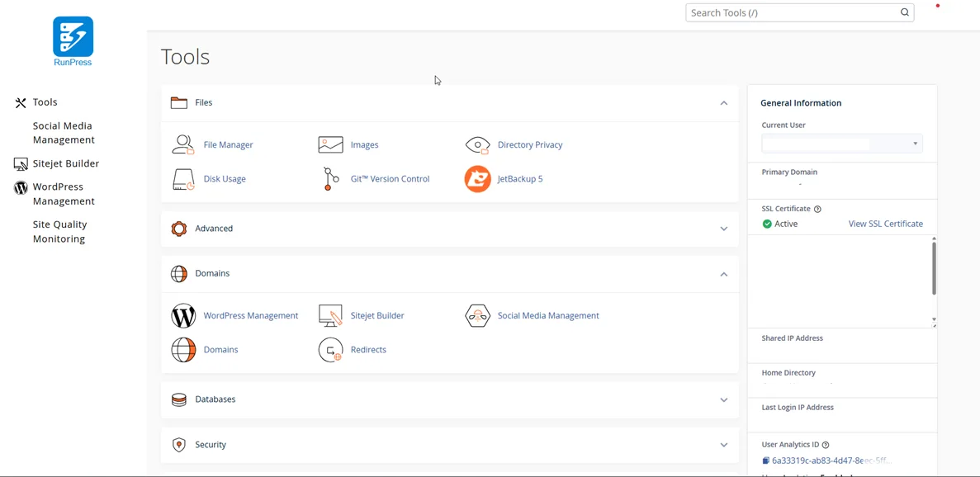
Task: Open the Domains tool globe icon
Action: point(184,350)
